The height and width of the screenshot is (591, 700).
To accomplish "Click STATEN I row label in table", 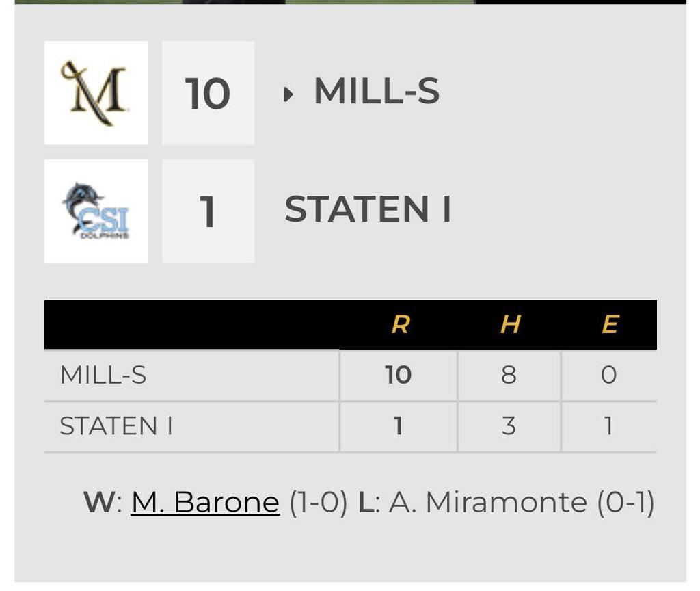I will click(116, 426).
